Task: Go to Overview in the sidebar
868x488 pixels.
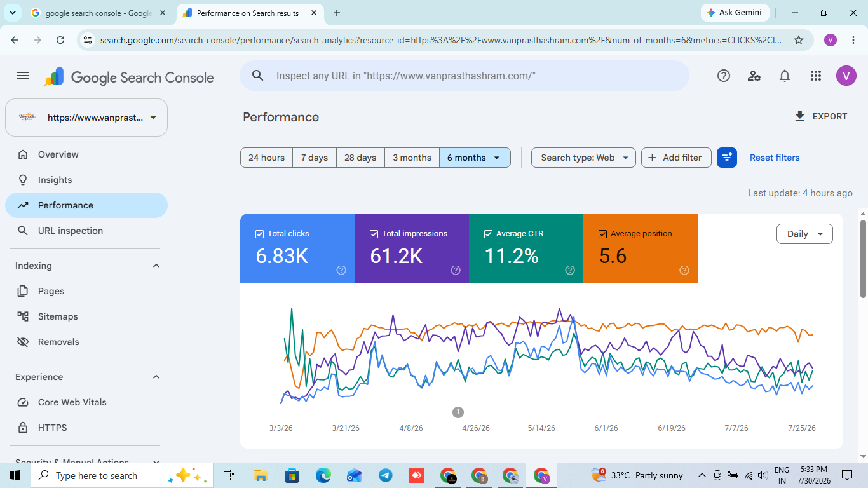Action: coord(86,154)
